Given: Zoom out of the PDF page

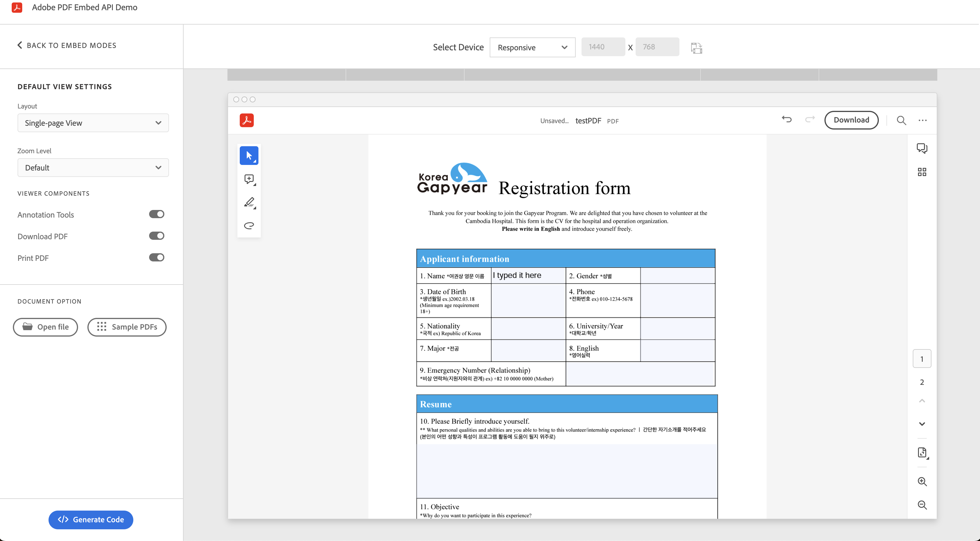Looking at the screenshot, I should (x=922, y=505).
